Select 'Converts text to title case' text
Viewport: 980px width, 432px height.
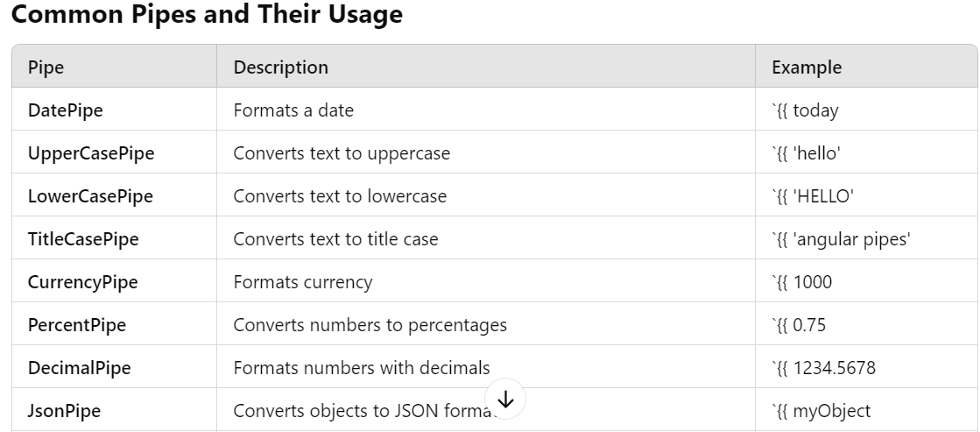click(335, 239)
